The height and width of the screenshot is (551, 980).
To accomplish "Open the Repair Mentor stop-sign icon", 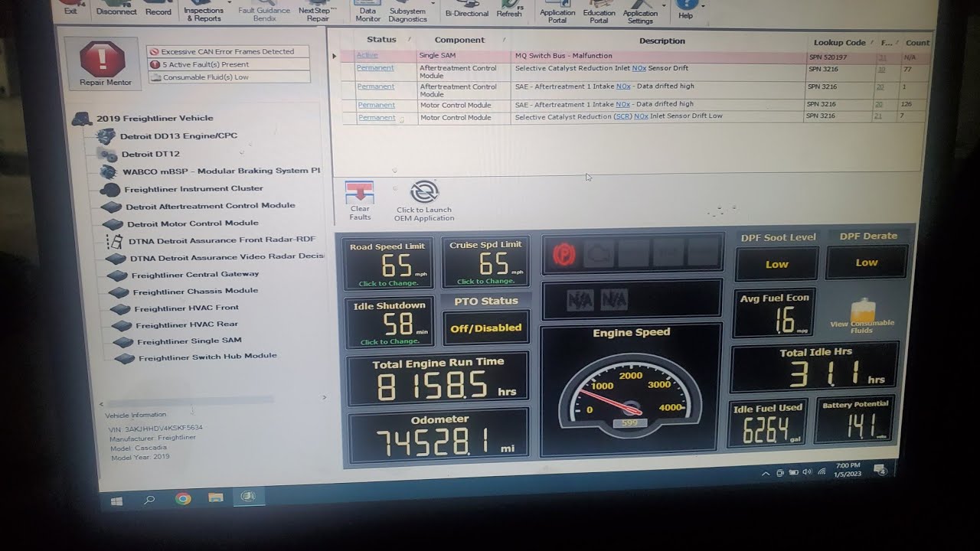I will point(103,58).
